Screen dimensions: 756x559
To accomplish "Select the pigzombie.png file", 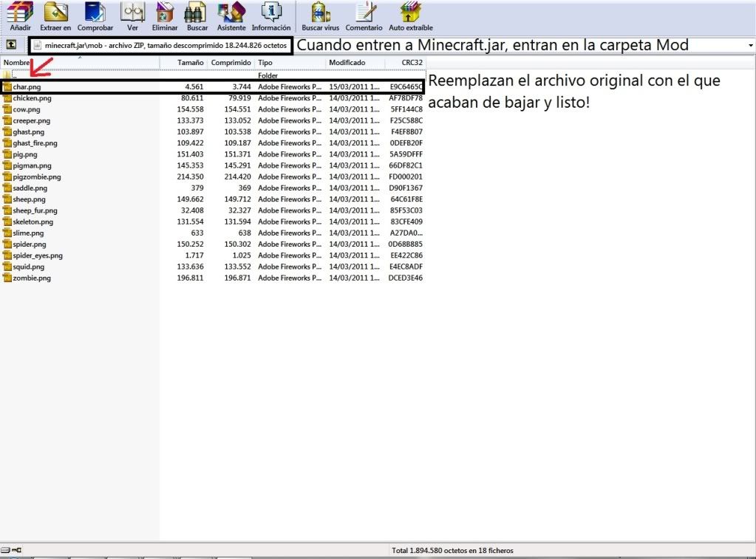I will coord(213,176).
